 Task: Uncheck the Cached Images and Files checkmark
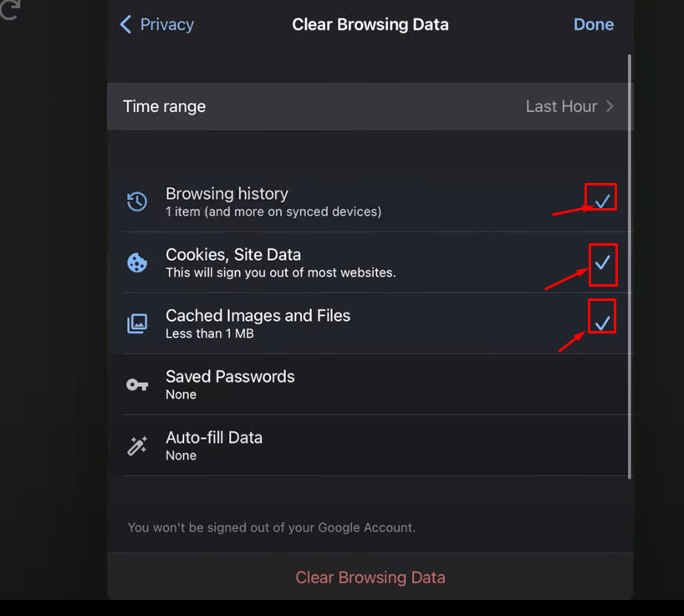click(602, 323)
